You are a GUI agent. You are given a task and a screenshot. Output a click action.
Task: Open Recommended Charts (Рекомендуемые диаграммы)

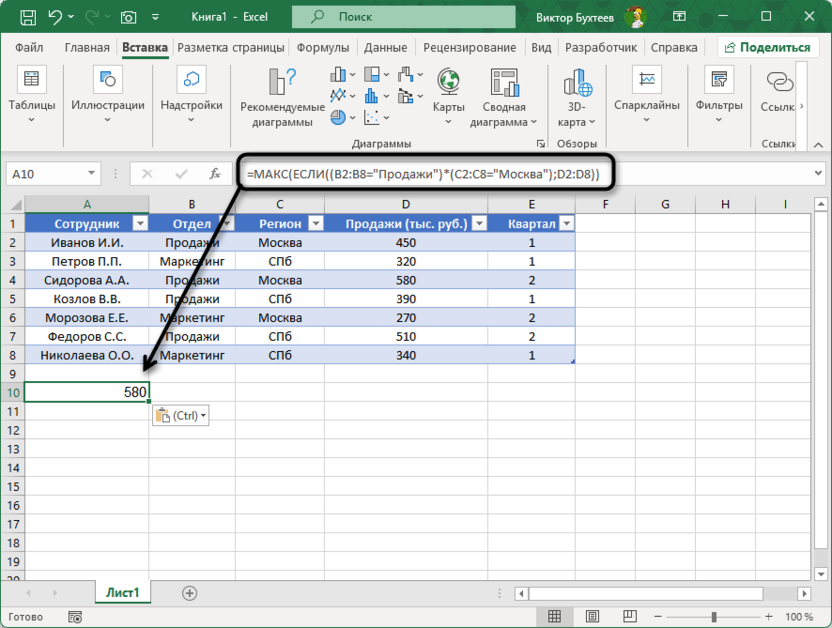[x=282, y=99]
